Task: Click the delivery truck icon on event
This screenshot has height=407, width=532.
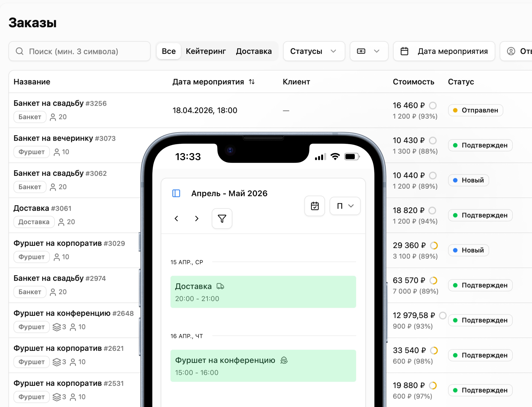Action: 220,286
